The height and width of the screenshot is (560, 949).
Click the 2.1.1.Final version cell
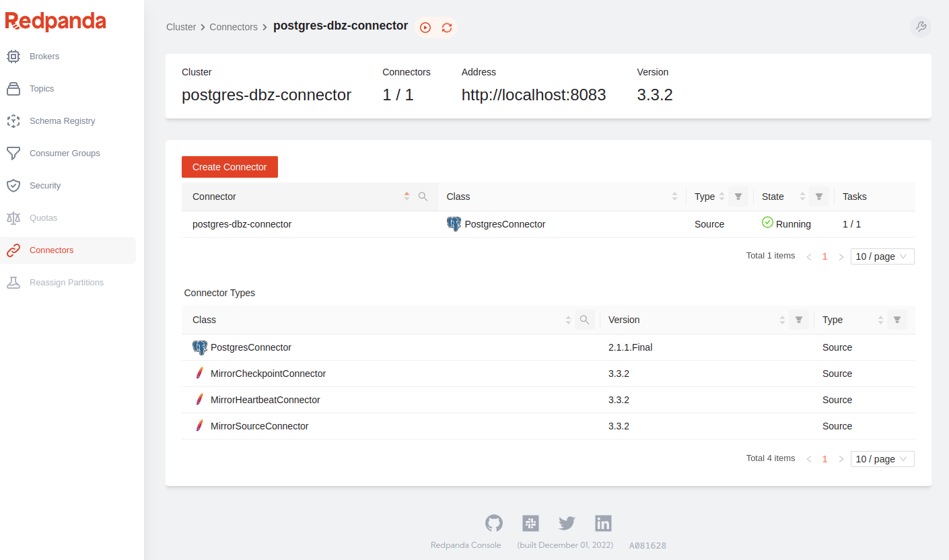[x=631, y=347]
